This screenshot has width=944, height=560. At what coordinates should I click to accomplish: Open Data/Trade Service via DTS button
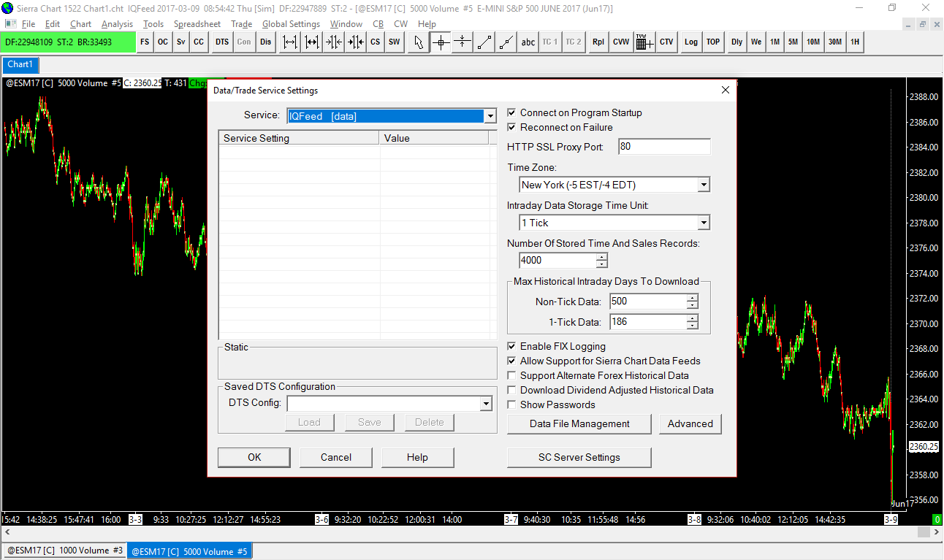click(x=222, y=42)
